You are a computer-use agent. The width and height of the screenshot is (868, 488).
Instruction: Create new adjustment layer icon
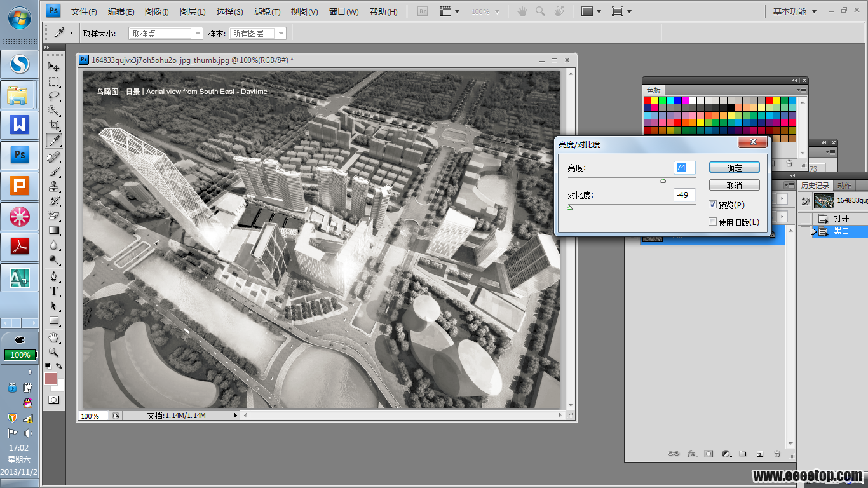pos(726,454)
